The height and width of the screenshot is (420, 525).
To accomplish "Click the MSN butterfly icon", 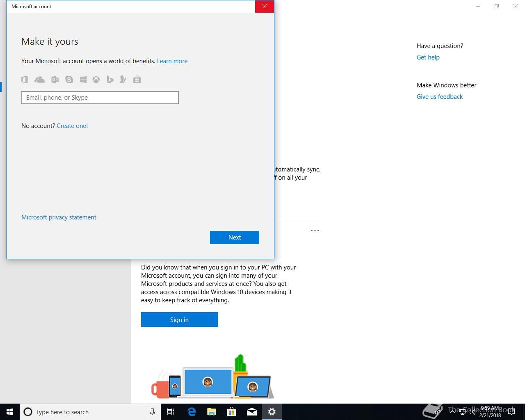I will [123, 80].
